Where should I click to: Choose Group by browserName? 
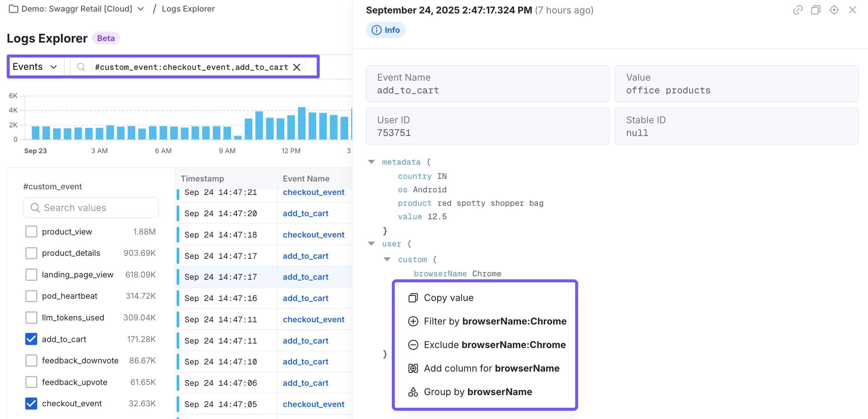pyautogui.click(x=478, y=392)
